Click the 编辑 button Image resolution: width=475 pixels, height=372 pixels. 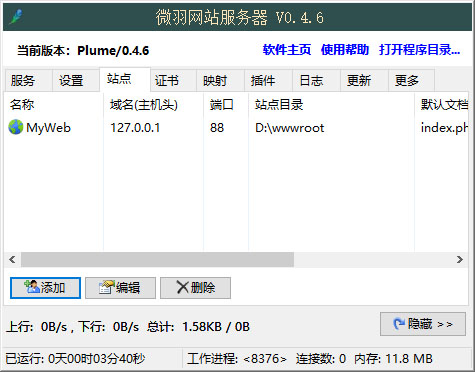120,288
